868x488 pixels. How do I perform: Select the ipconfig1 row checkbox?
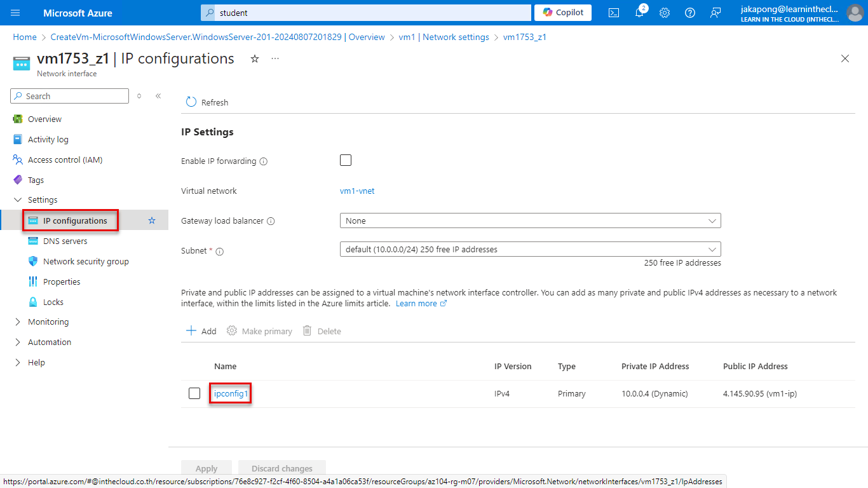pos(194,393)
